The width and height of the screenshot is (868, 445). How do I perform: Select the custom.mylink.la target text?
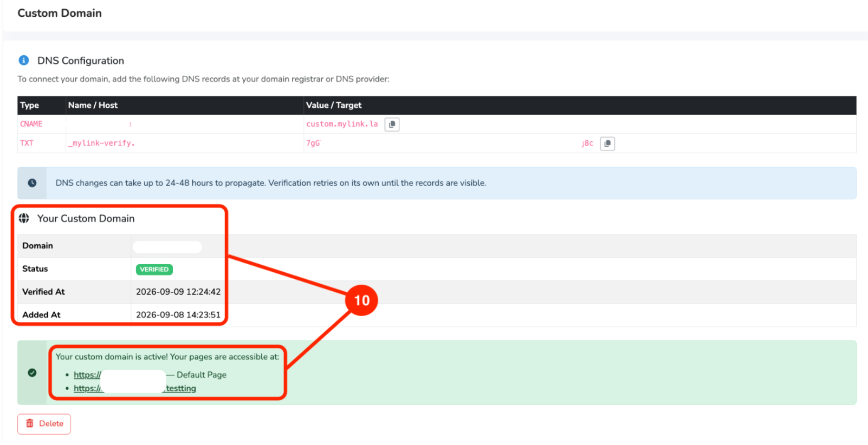[342, 124]
